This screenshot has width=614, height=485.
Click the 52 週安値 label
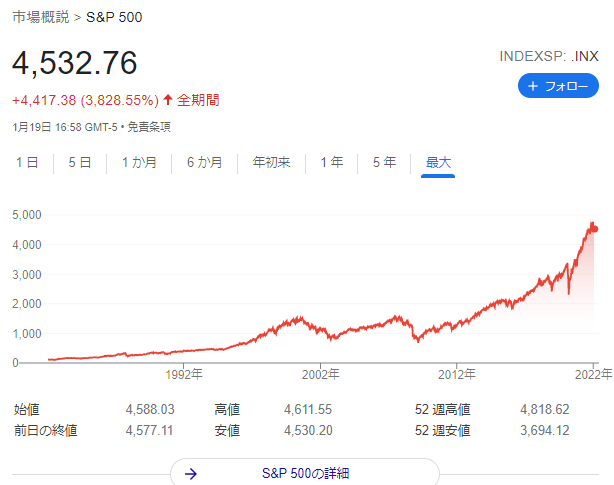point(442,431)
